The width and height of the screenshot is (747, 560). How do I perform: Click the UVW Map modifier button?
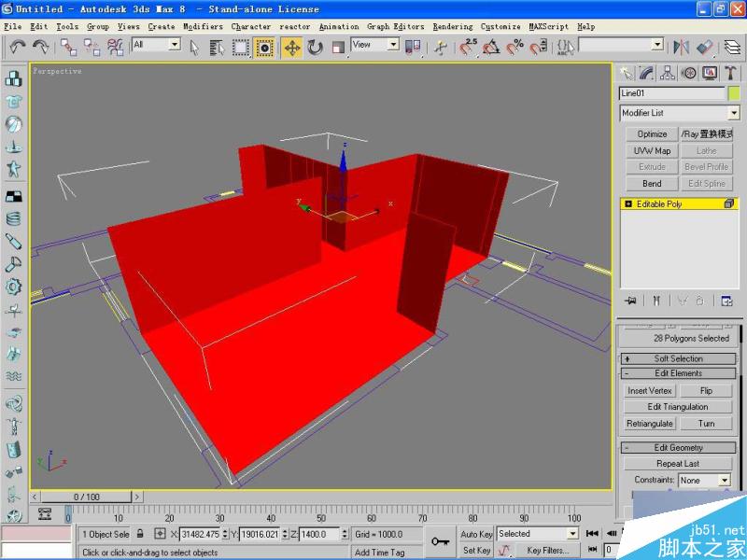pyautogui.click(x=651, y=150)
